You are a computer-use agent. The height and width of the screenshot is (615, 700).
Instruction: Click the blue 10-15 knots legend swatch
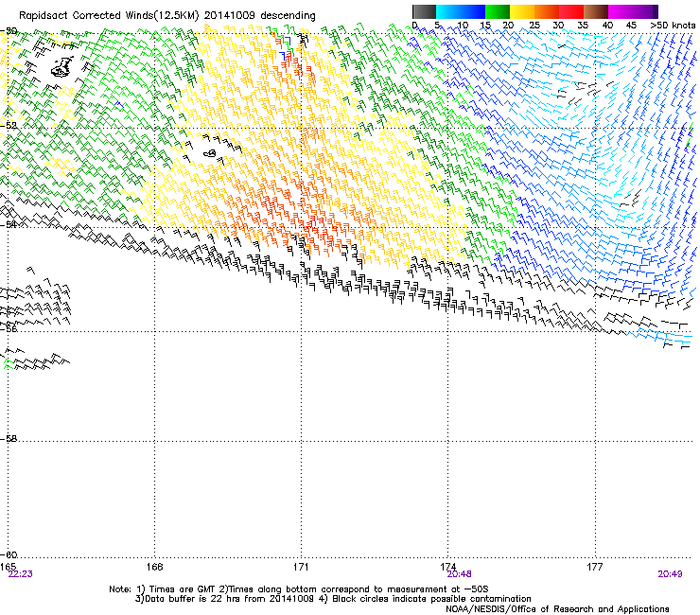[x=473, y=11]
